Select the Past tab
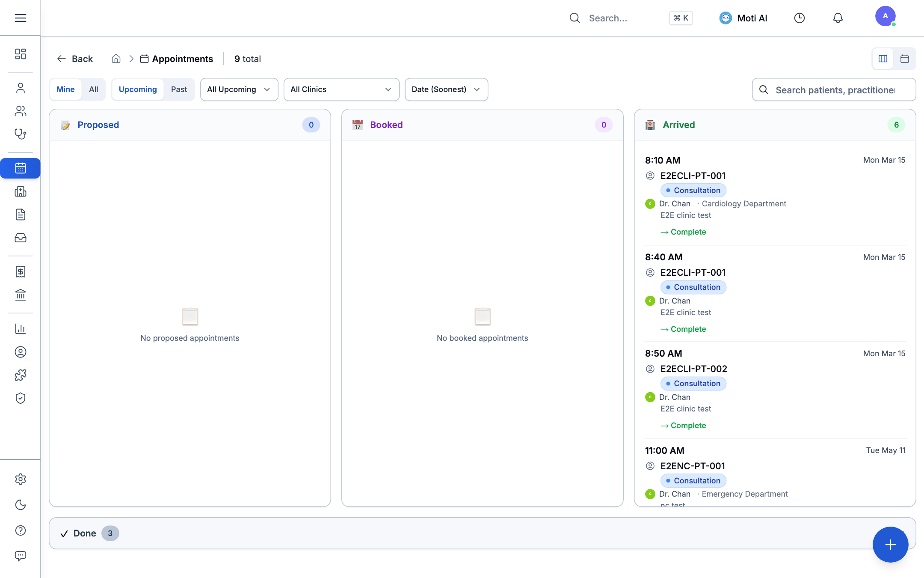 (x=179, y=89)
